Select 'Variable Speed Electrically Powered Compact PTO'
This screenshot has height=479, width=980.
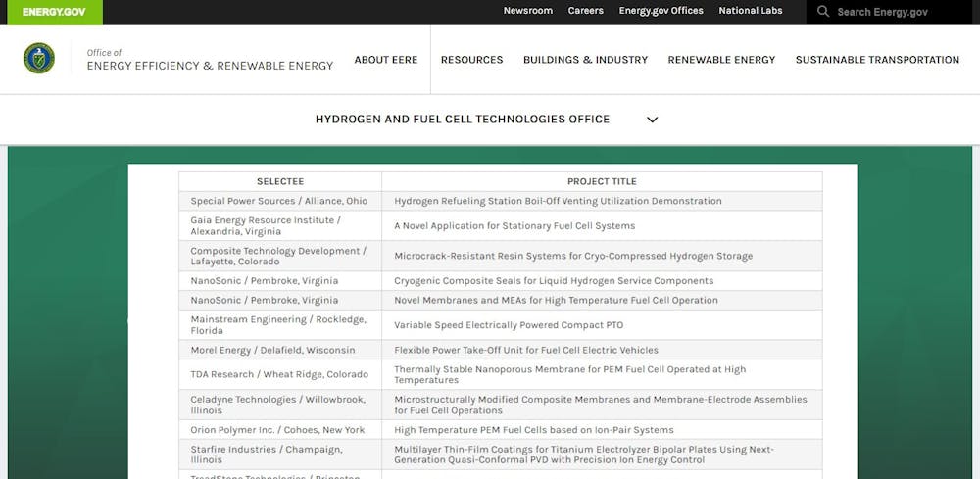[602, 325]
